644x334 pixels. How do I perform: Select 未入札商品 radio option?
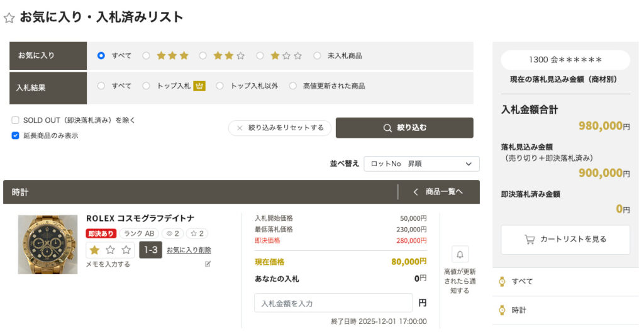317,55
